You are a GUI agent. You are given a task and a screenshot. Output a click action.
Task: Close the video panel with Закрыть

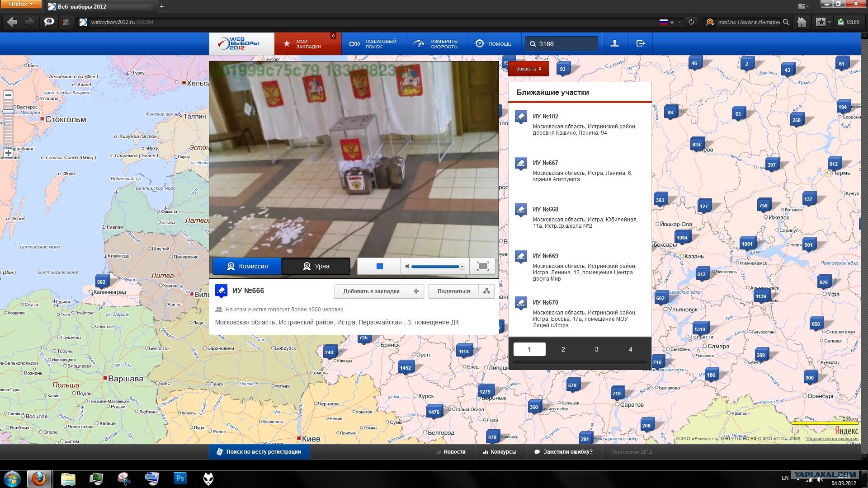tap(528, 69)
